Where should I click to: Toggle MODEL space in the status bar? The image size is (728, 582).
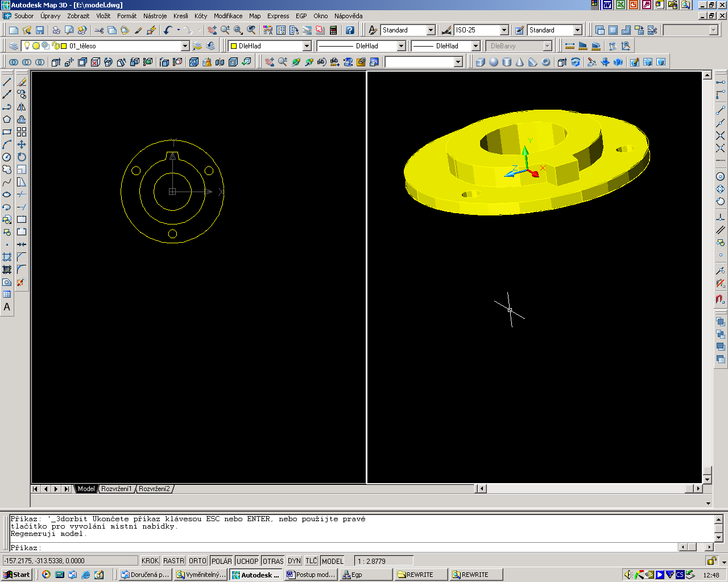click(332, 561)
